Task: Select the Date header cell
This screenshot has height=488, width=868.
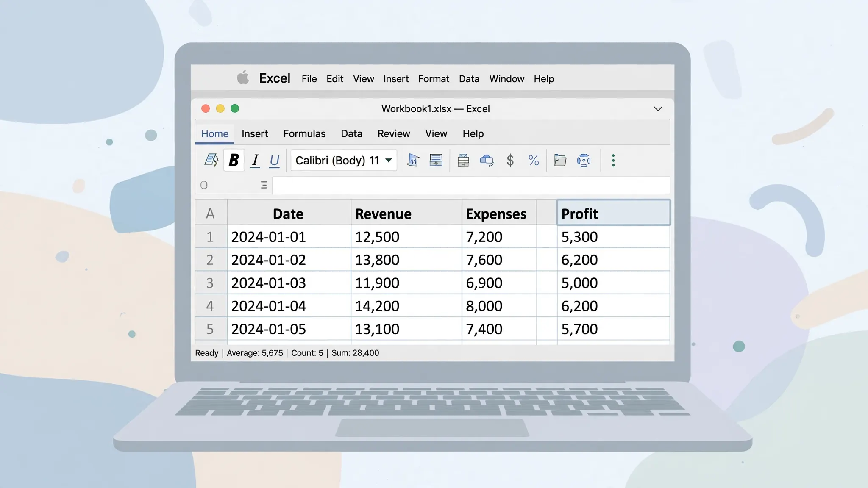Action: tap(289, 212)
